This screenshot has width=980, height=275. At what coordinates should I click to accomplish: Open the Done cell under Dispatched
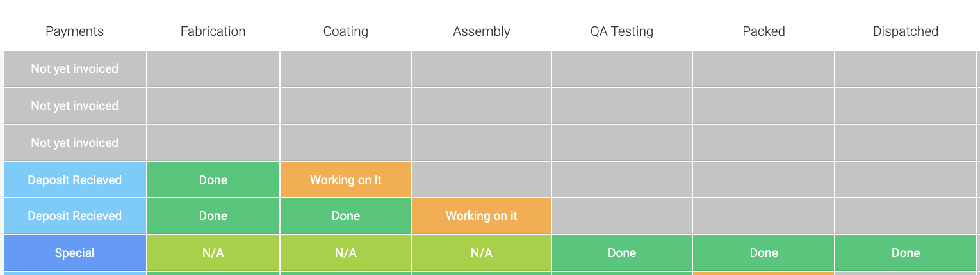pyautogui.click(x=906, y=253)
